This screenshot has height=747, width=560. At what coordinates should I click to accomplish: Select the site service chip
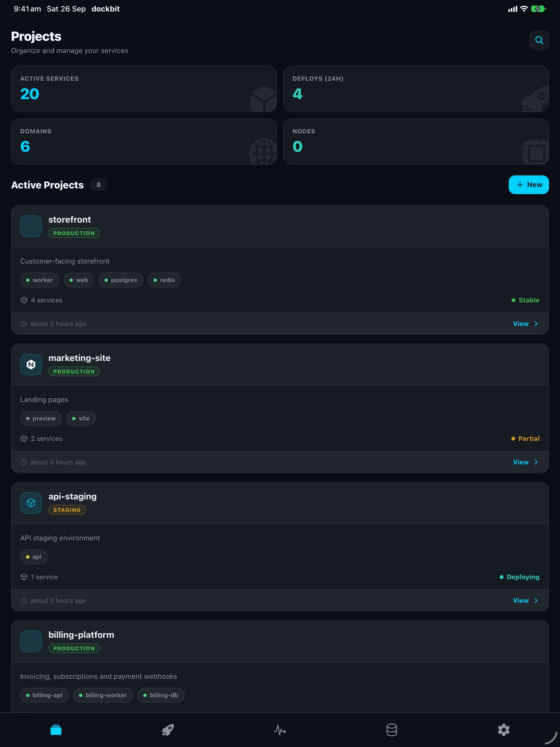(x=81, y=419)
